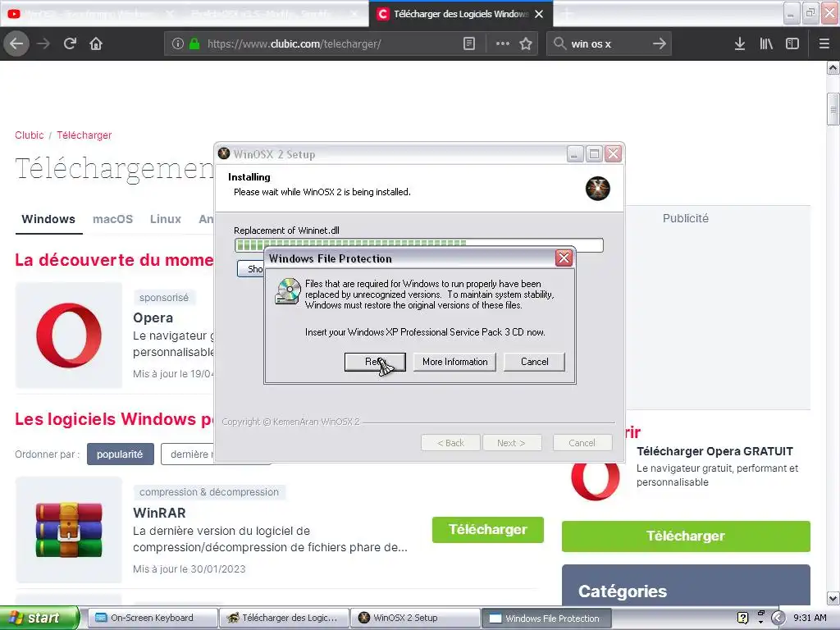Viewport: 840px width, 630px height.
Task: Open the Firefox library icon
Action: click(766, 43)
